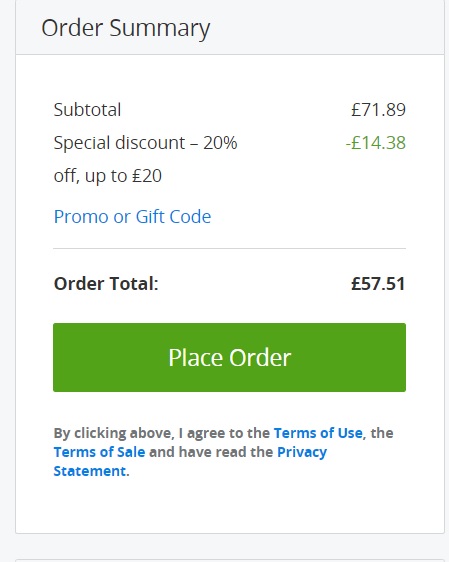Click the green Place Order button
This screenshot has width=449, height=562.
[x=229, y=357]
